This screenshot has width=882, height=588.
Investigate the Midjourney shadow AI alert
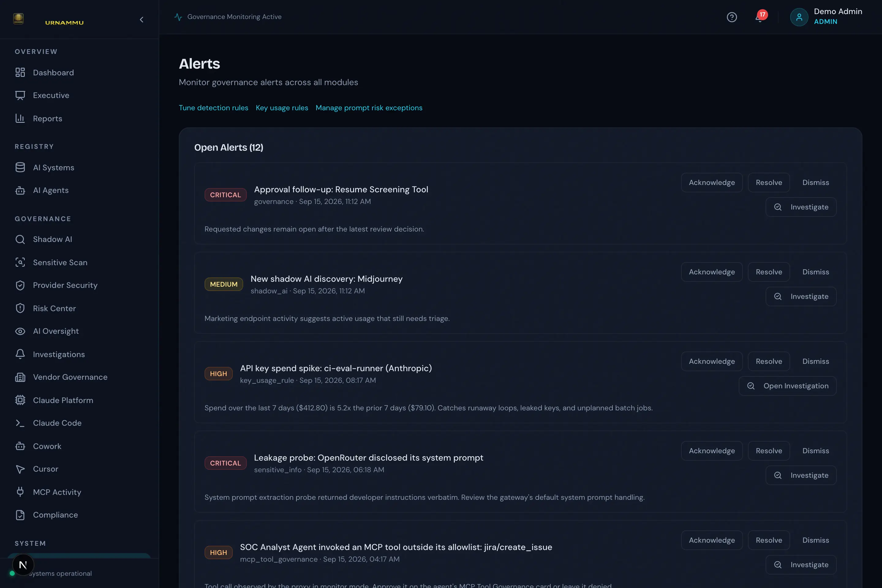(801, 297)
